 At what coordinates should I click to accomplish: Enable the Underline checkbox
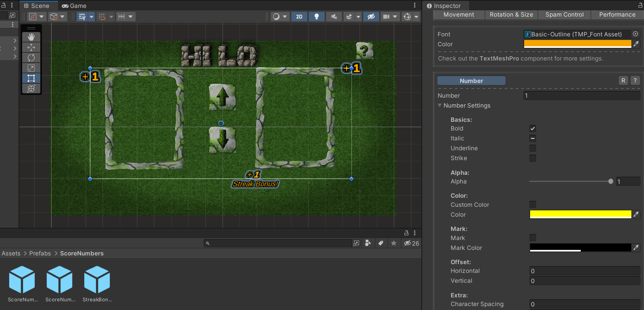pyautogui.click(x=533, y=148)
